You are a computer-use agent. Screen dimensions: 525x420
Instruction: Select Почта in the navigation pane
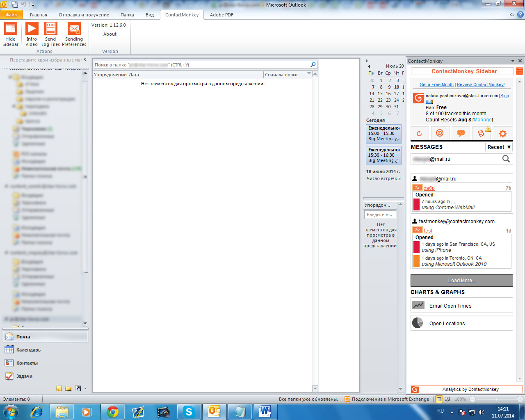click(45, 337)
